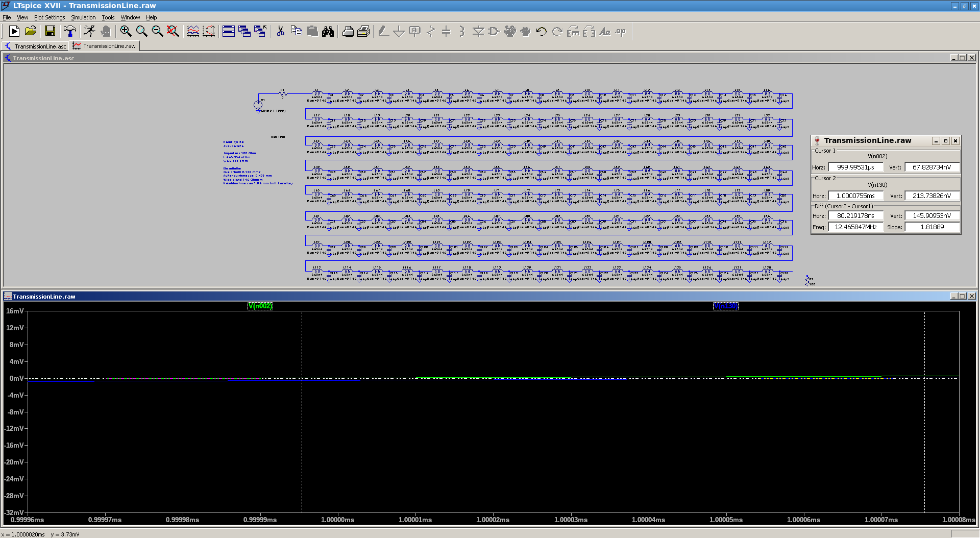Screen dimensions: 980x538
Task: Open the Plot Settings menu
Action: click(x=50, y=17)
